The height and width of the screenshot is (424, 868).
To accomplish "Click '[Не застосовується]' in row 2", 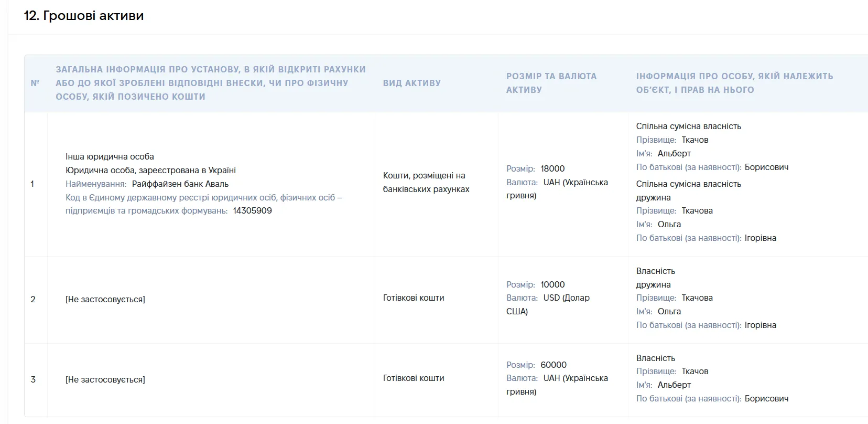I will click(105, 299).
